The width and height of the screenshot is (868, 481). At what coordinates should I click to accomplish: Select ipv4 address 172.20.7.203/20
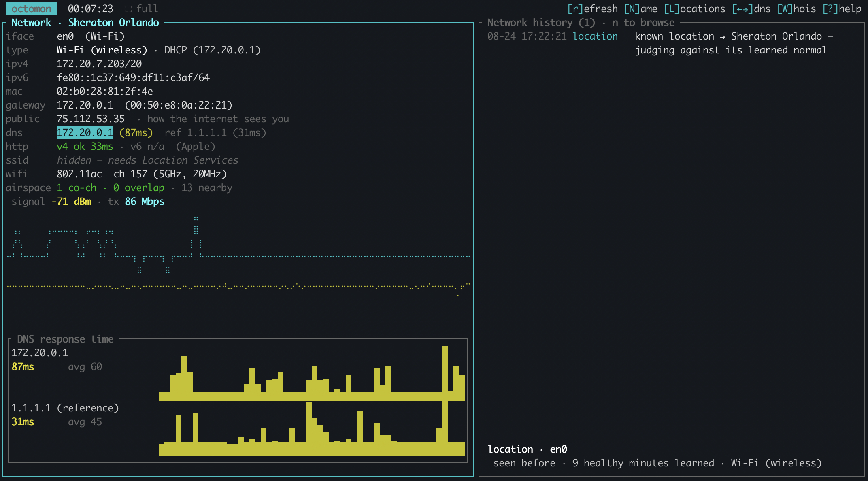pyautogui.click(x=99, y=64)
